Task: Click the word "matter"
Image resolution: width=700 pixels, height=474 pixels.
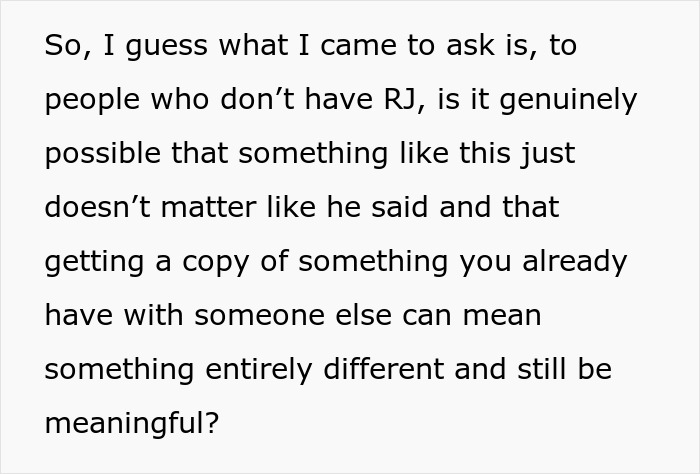Action: [x=208, y=208]
